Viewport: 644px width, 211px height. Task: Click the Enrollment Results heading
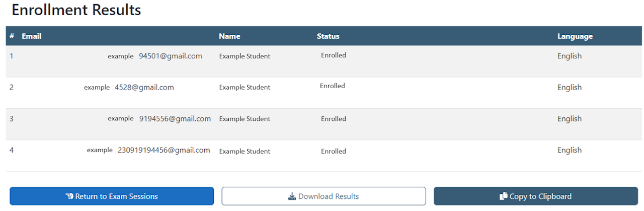tap(76, 10)
